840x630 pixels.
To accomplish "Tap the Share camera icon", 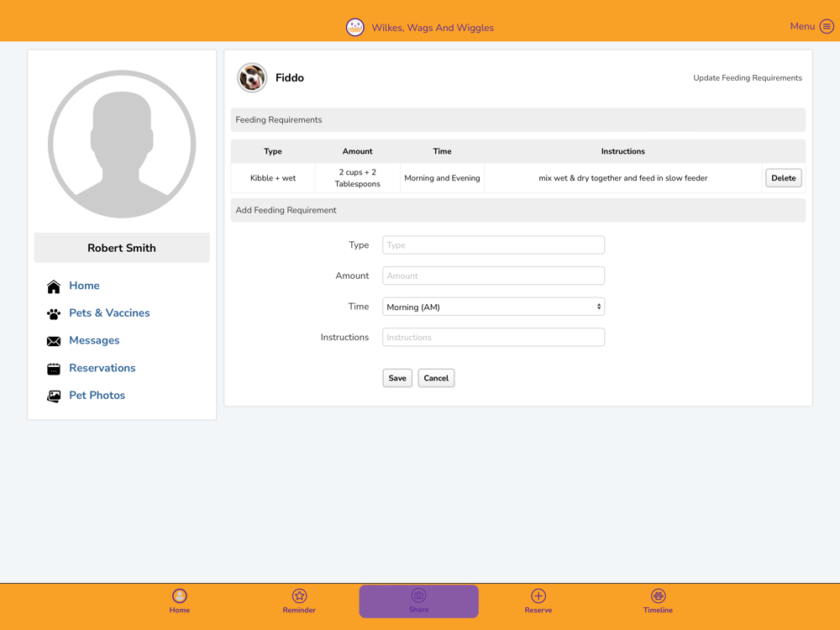I will coord(418,596).
